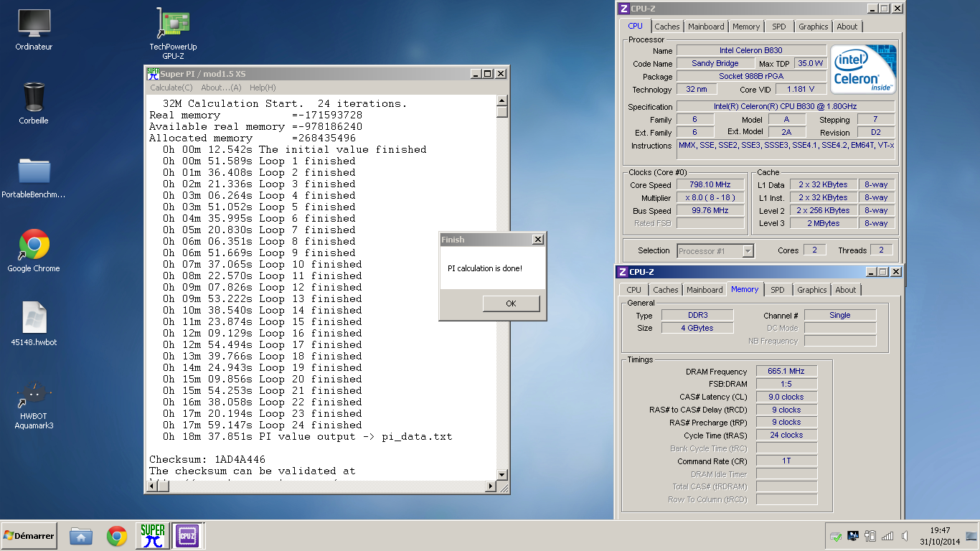The image size is (980, 551).
Task: Open the file explorer taskbar icon
Action: point(81,536)
